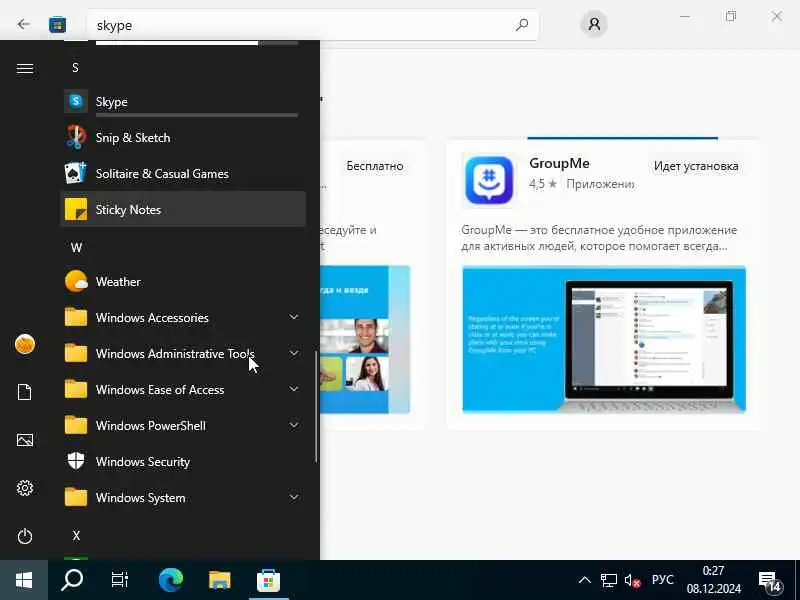
Task: Jump to the X letter header
Action: click(x=76, y=536)
